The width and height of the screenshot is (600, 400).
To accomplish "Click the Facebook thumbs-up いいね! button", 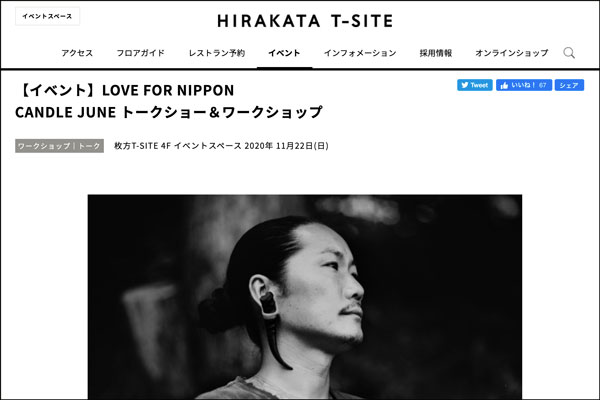I will 524,85.
